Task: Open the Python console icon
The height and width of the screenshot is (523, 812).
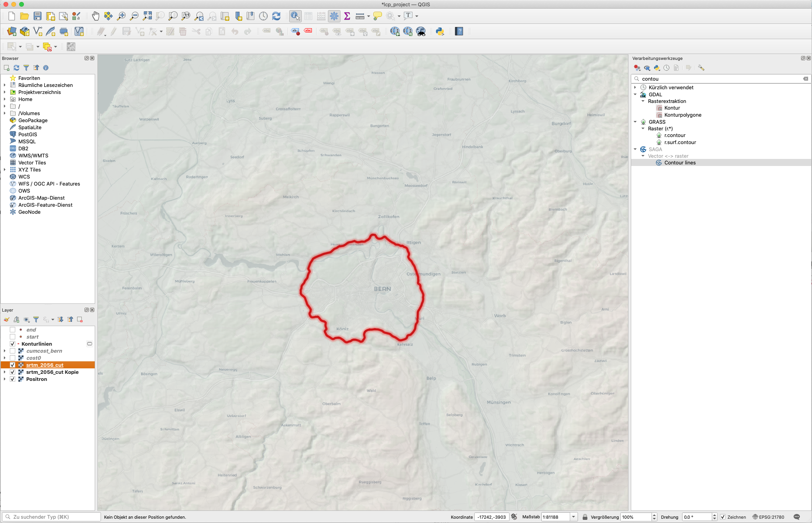Action: 440,32
